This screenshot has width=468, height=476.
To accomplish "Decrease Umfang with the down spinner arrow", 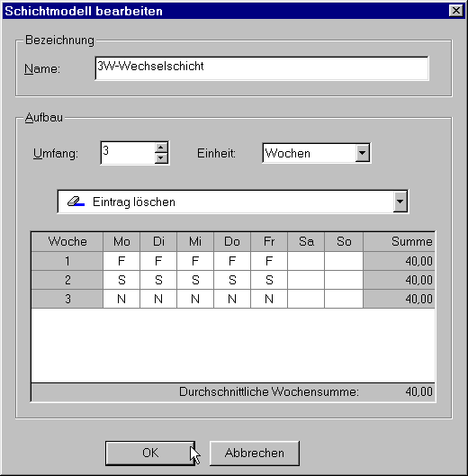I will tap(161, 158).
